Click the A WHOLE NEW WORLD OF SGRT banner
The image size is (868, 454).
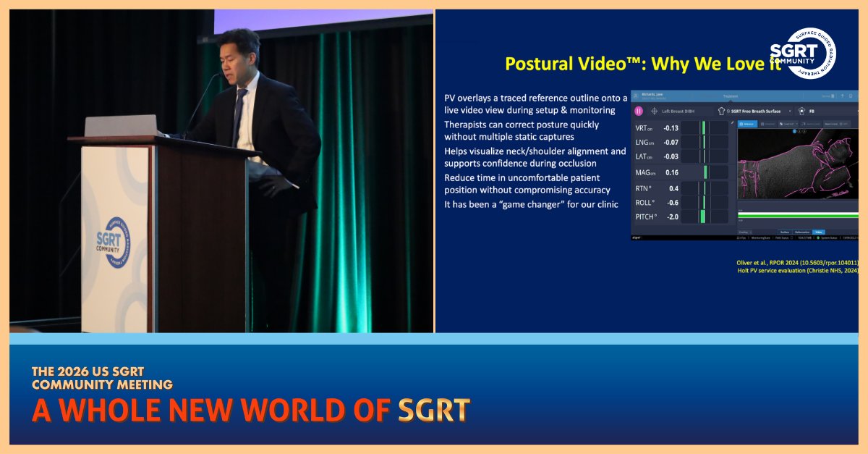click(x=250, y=410)
